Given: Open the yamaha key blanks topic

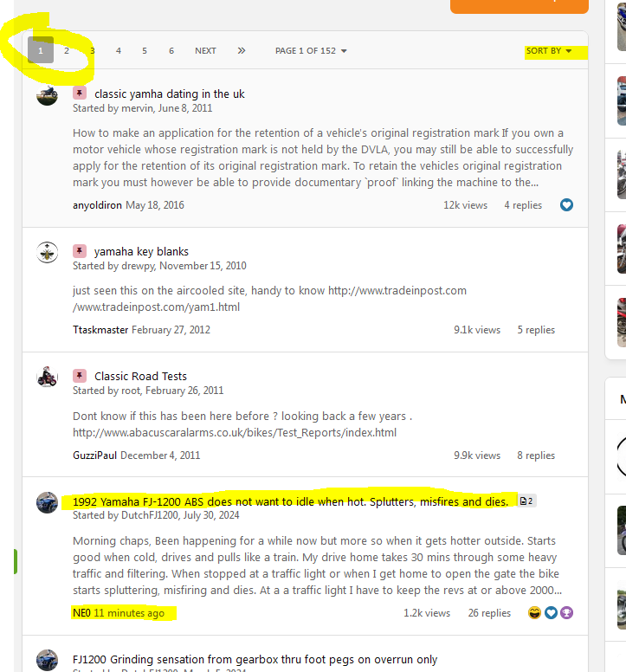Looking at the screenshot, I should 141,252.
